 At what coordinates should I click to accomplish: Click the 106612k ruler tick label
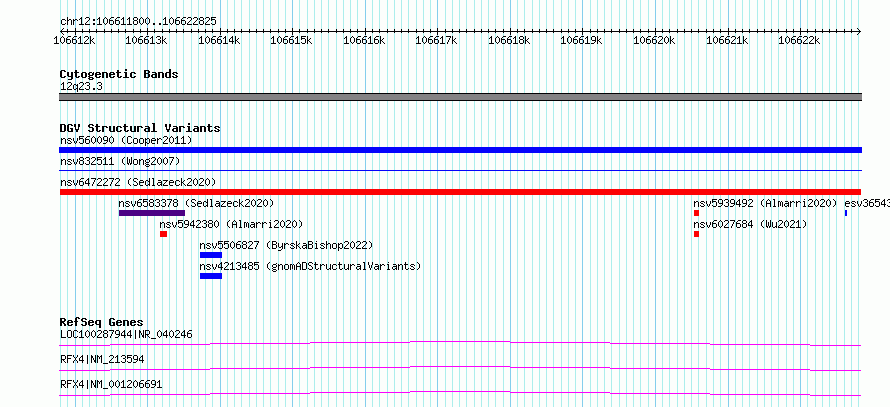(x=74, y=40)
